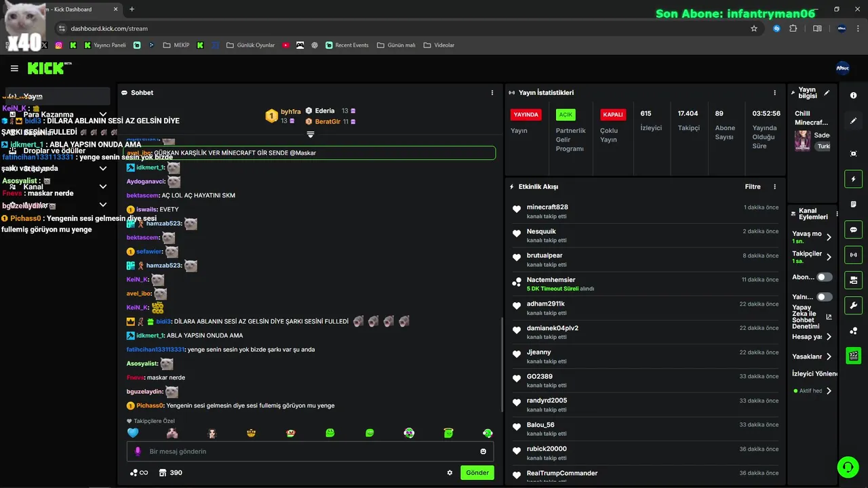The width and height of the screenshot is (868, 488).
Task: Click the shop icon showing 390
Action: point(171,472)
